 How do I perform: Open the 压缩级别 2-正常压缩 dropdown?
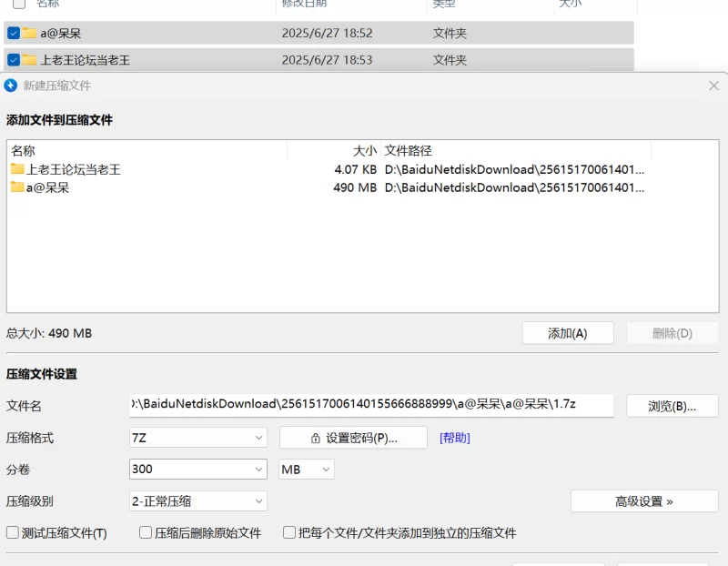198,501
